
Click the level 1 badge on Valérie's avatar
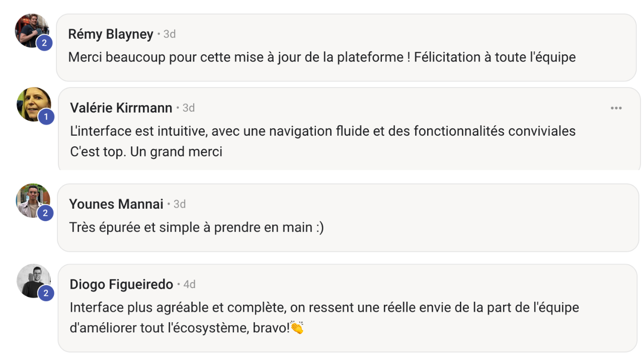(46, 117)
